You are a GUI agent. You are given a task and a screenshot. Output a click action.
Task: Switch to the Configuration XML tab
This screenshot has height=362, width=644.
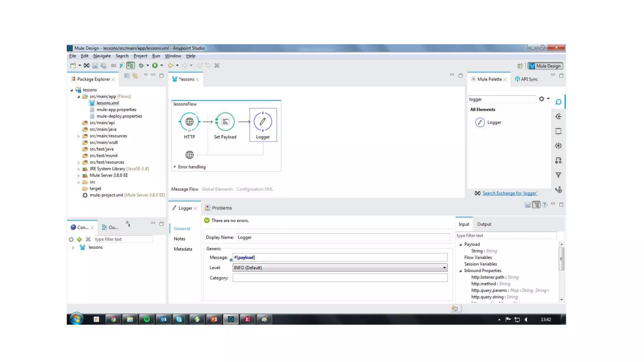tap(254, 189)
